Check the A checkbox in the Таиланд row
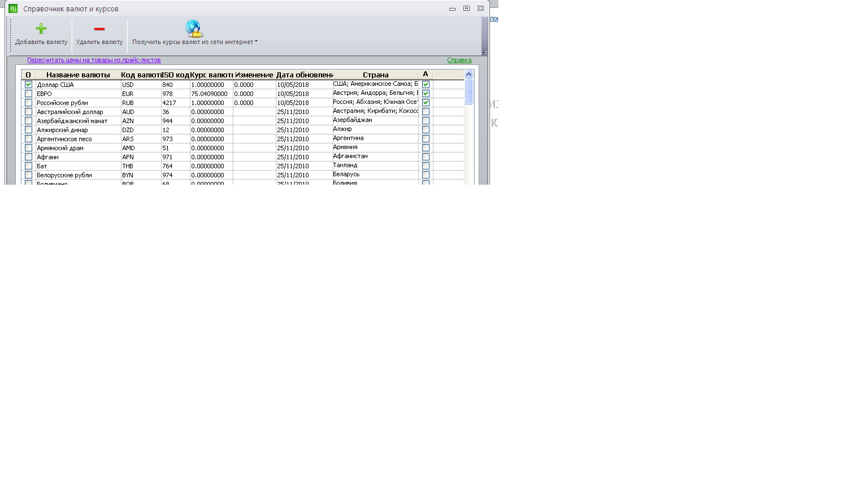 click(x=426, y=165)
